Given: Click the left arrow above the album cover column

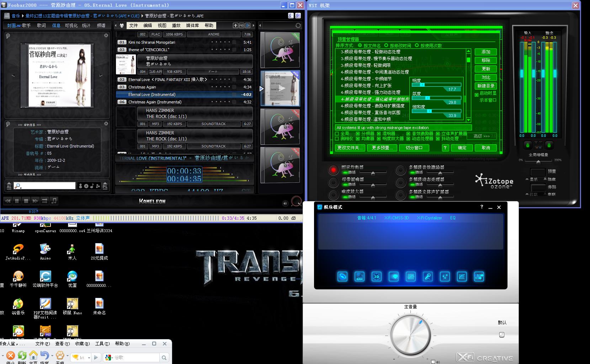Looking at the screenshot, I should (x=260, y=25).
